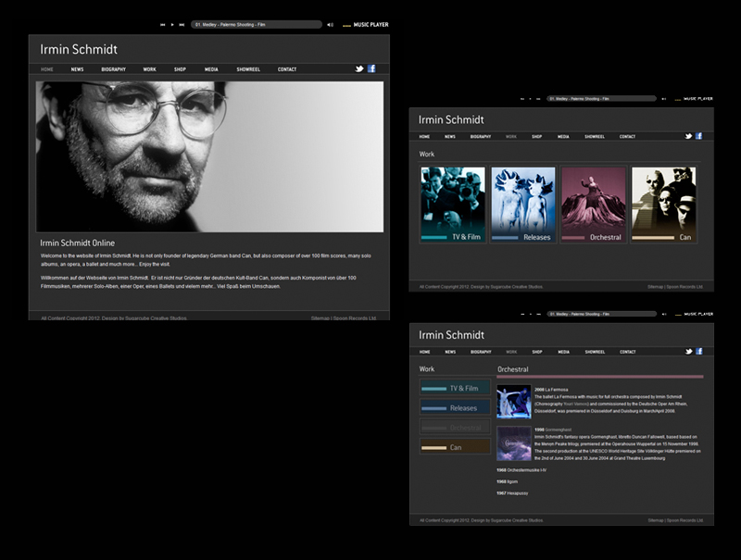Viewport: 741px width, 560px height.
Task: Select CONTACT in Work page navigation
Action: (x=628, y=137)
